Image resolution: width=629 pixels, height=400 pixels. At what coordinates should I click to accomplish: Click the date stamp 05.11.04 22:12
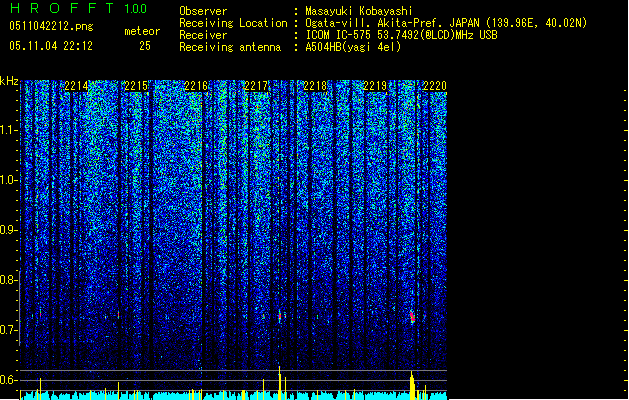tap(51, 46)
